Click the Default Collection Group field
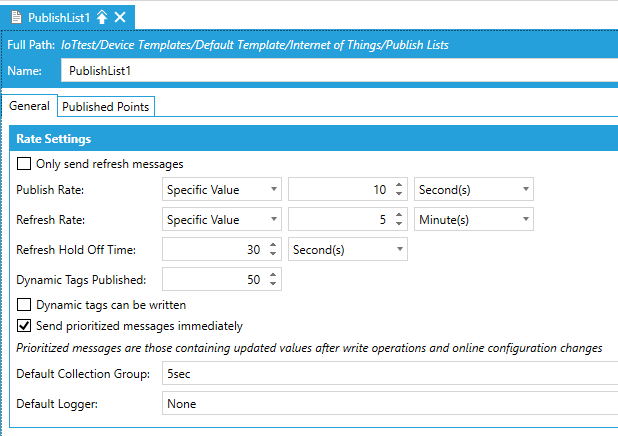Screen dimensions: 618x436 388,375
